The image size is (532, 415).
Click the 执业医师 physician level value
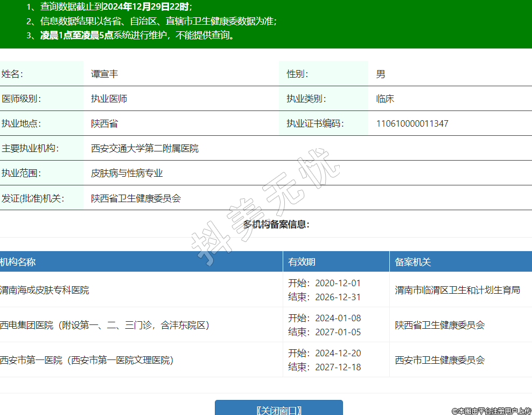point(109,99)
